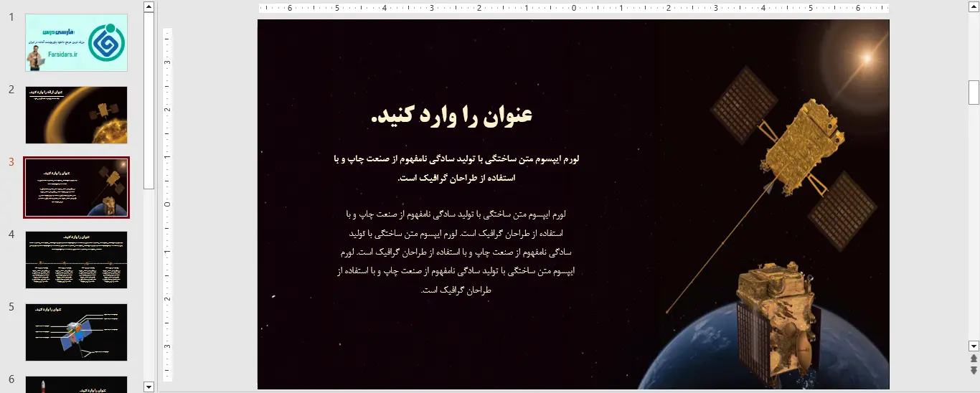Screen dimensions: 980x393
Task: Click the bold subtitle text under the title
Action: [456, 168]
